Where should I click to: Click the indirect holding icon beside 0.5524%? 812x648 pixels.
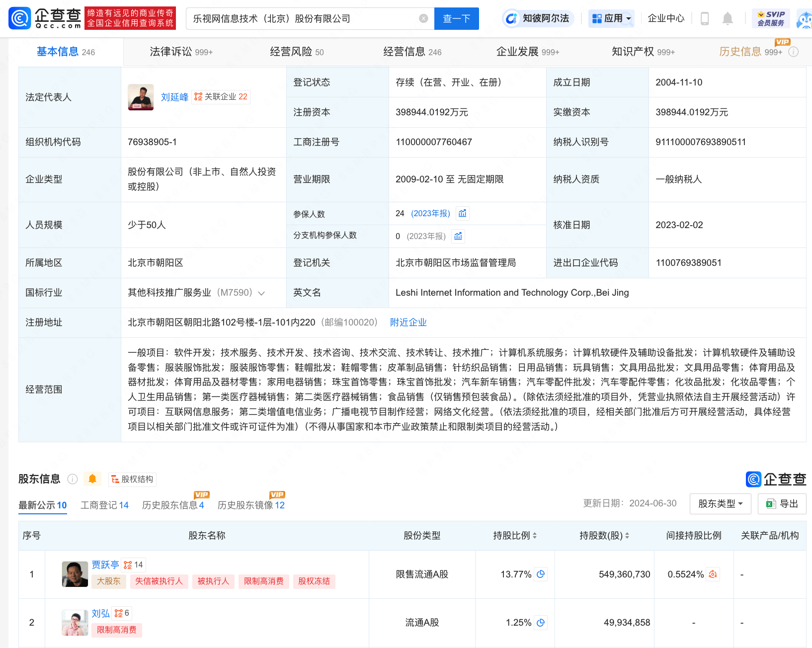pos(713,574)
